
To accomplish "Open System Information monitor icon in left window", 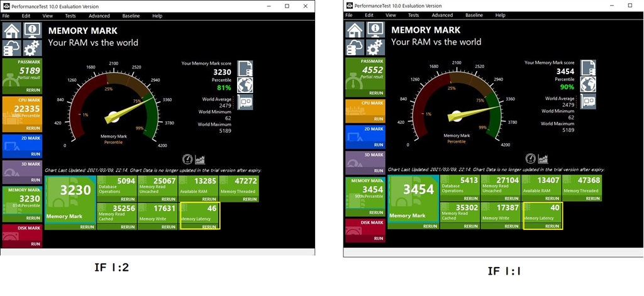I will point(33,30).
